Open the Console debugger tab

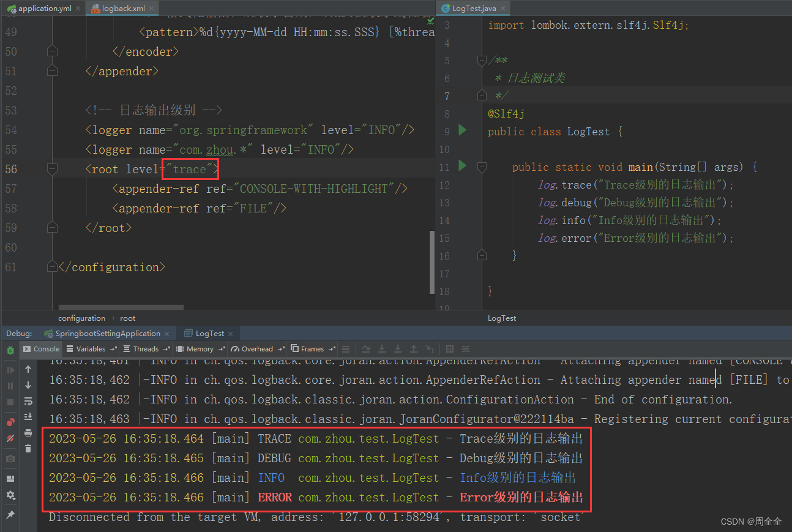coord(41,349)
